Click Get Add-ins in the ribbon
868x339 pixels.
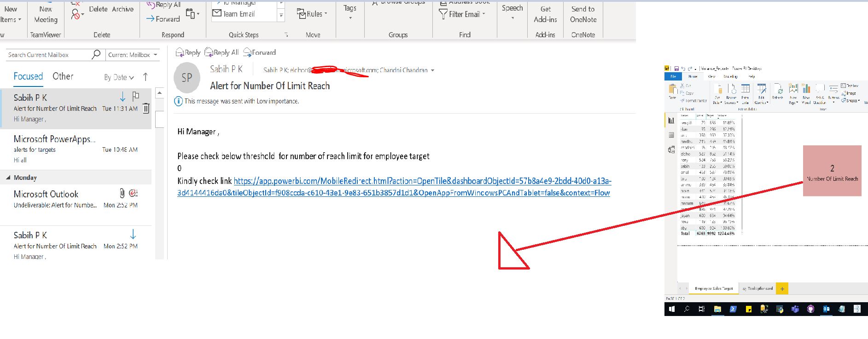[x=545, y=14]
